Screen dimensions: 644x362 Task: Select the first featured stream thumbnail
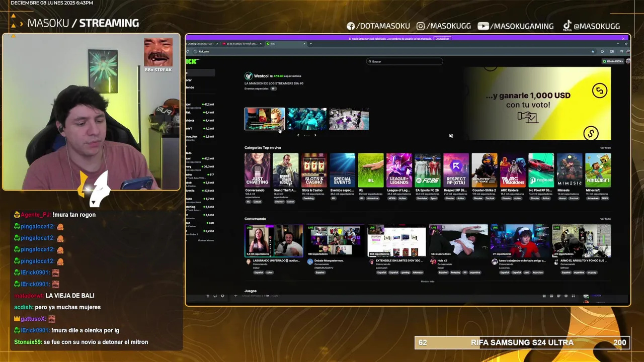point(265,119)
